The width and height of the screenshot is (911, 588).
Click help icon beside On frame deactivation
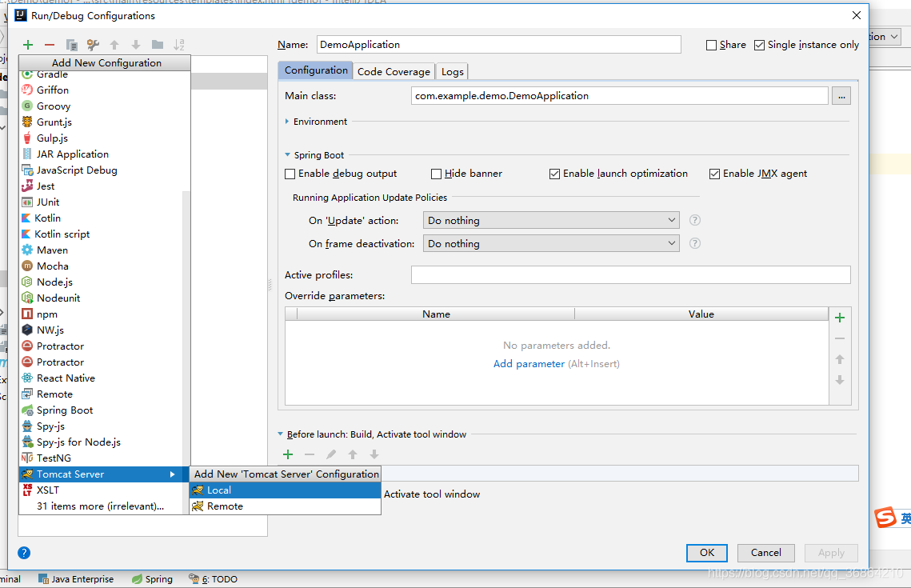[x=695, y=243]
